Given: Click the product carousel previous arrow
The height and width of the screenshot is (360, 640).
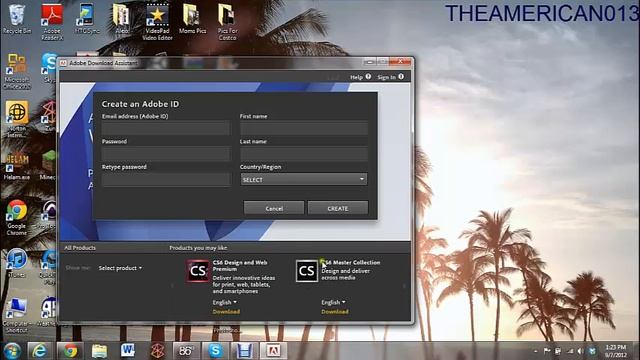Looking at the screenshot, I should coord(172,286).
